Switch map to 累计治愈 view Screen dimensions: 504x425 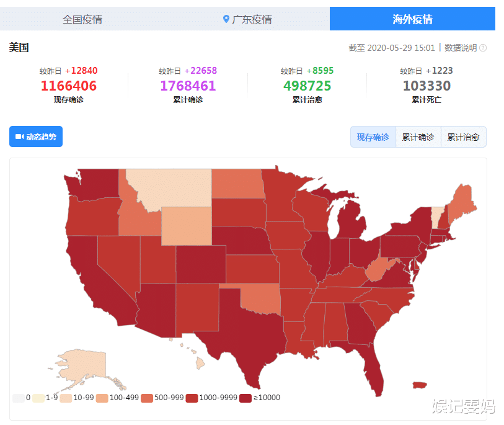pos(463,137)
